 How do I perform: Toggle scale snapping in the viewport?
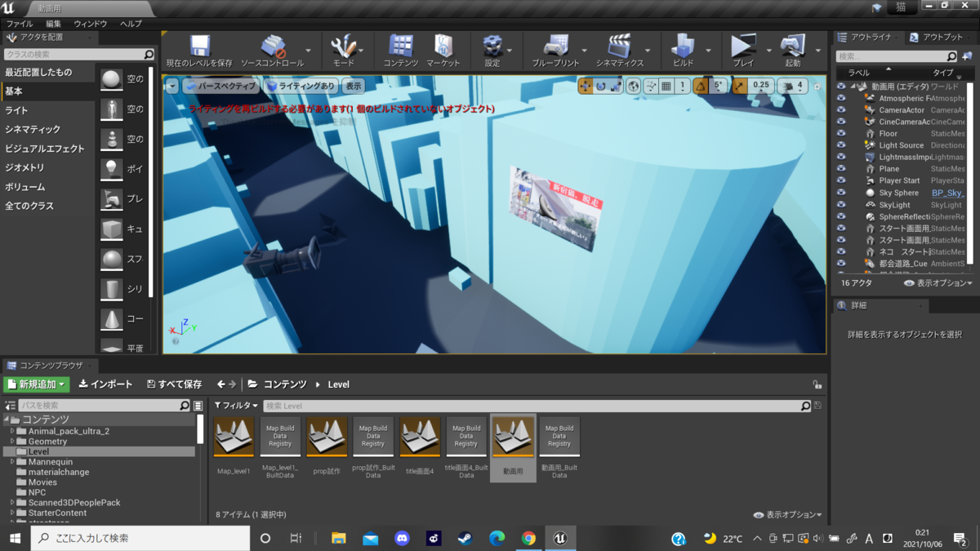coord(739,86)
